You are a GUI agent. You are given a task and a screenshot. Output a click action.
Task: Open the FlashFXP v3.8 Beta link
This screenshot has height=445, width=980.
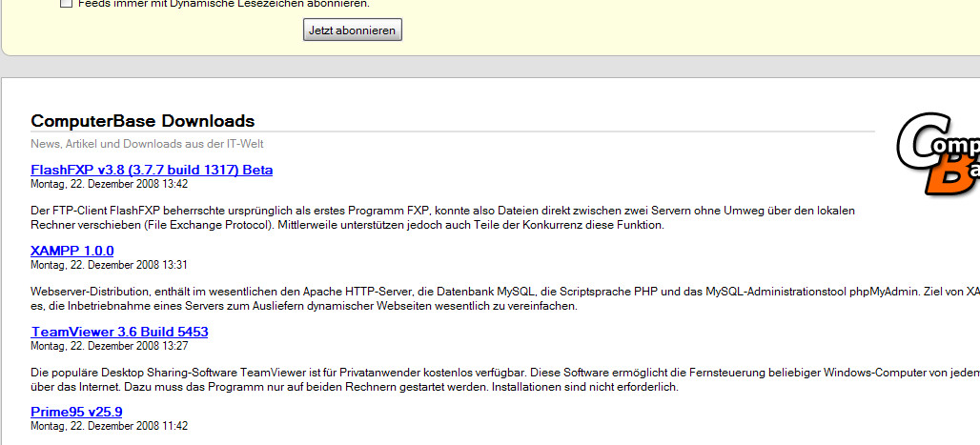tap(152, 170)
